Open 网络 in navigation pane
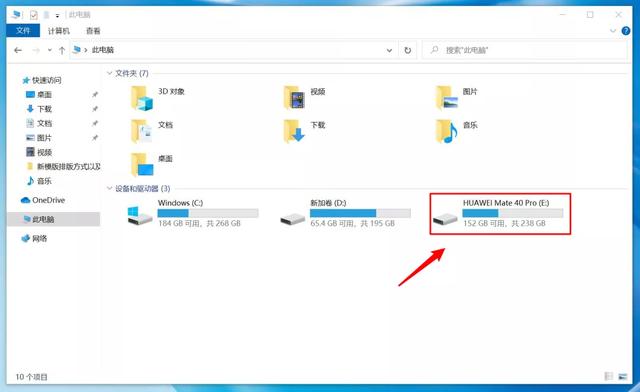This screenshot has height=392, width=640. pos(34,238)
